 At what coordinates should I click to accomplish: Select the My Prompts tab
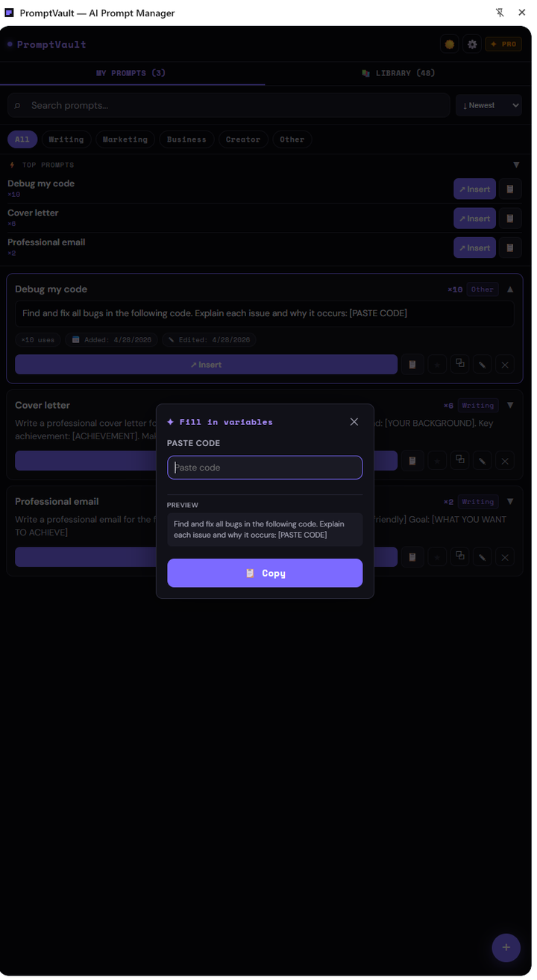[131, 73]
